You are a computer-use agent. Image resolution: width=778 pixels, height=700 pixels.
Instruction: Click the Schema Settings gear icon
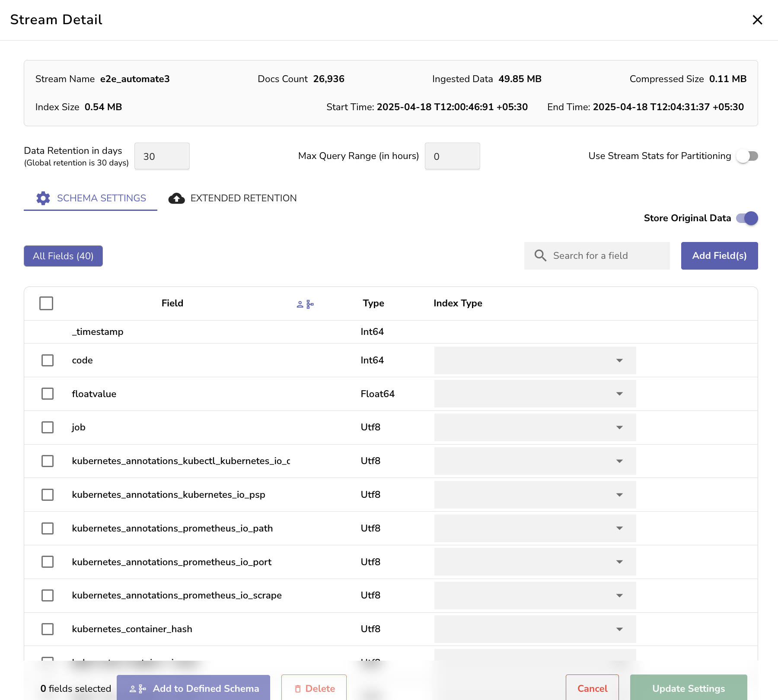click(x=43, y=198)
